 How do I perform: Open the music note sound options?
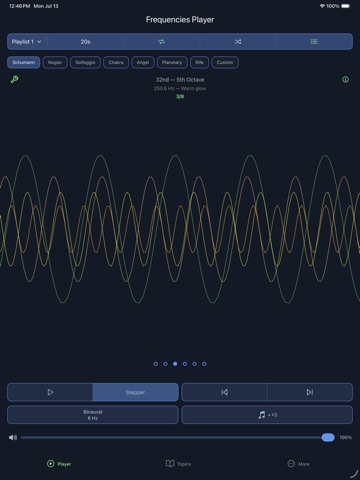point(267,415)
